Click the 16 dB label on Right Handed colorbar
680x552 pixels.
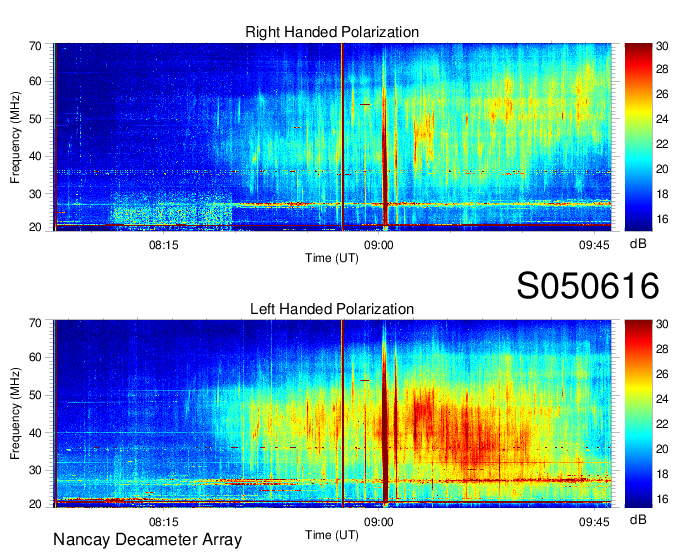coord(662,219)
